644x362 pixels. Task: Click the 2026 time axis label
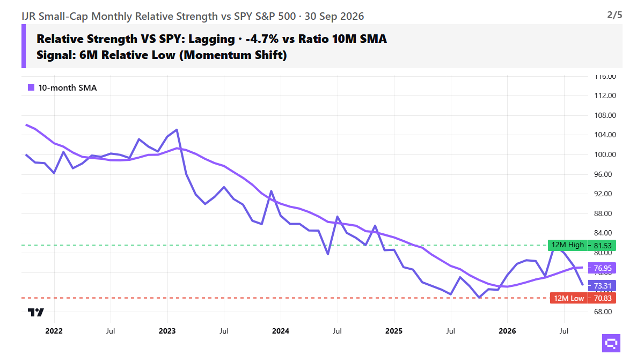coord(508,331)
